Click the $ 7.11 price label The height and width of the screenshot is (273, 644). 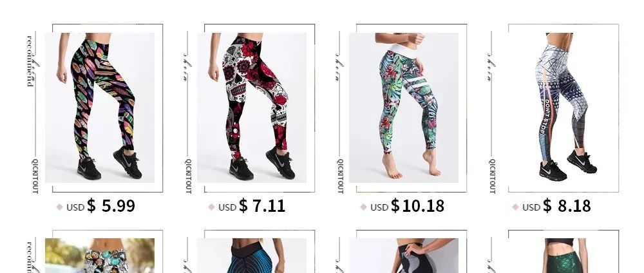262,205
